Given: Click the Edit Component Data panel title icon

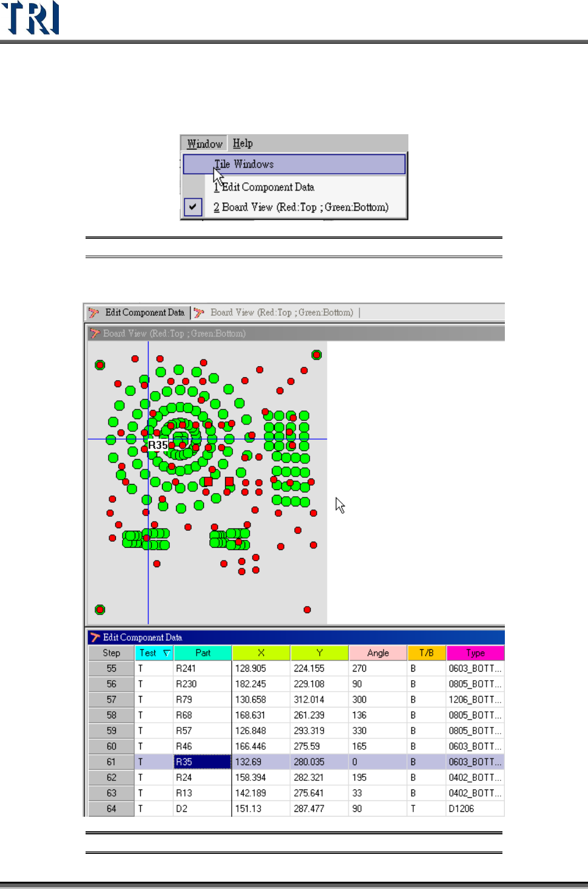Looking at the screenshot, I should click(95, 637).
